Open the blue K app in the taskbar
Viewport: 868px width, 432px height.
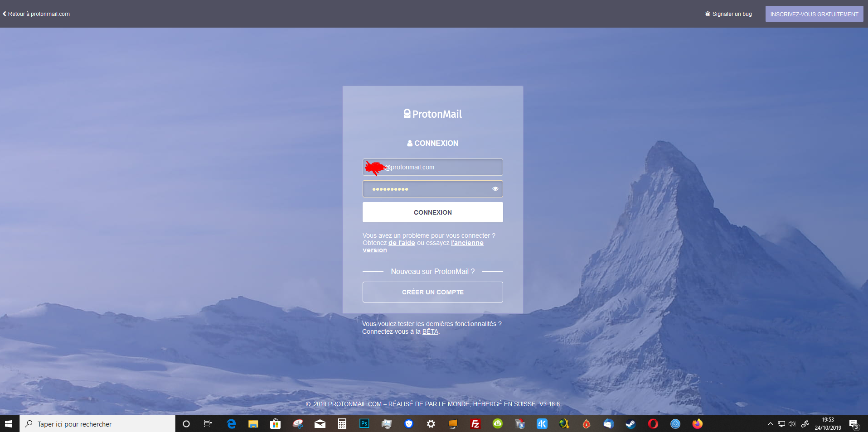point(542,424)
